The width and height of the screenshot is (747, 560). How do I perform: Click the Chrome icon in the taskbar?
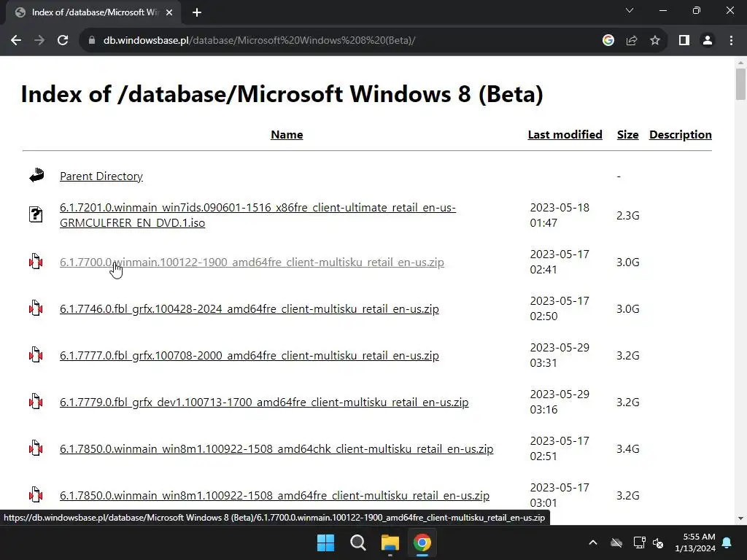tap(422, 542)
